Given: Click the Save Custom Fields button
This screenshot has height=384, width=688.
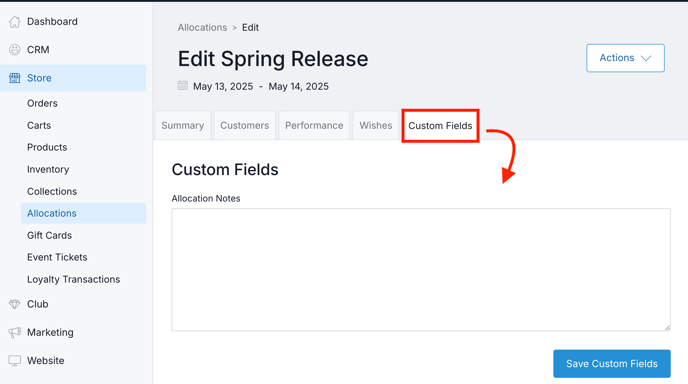Looking at the screenshot, I should tap(612, 364).
